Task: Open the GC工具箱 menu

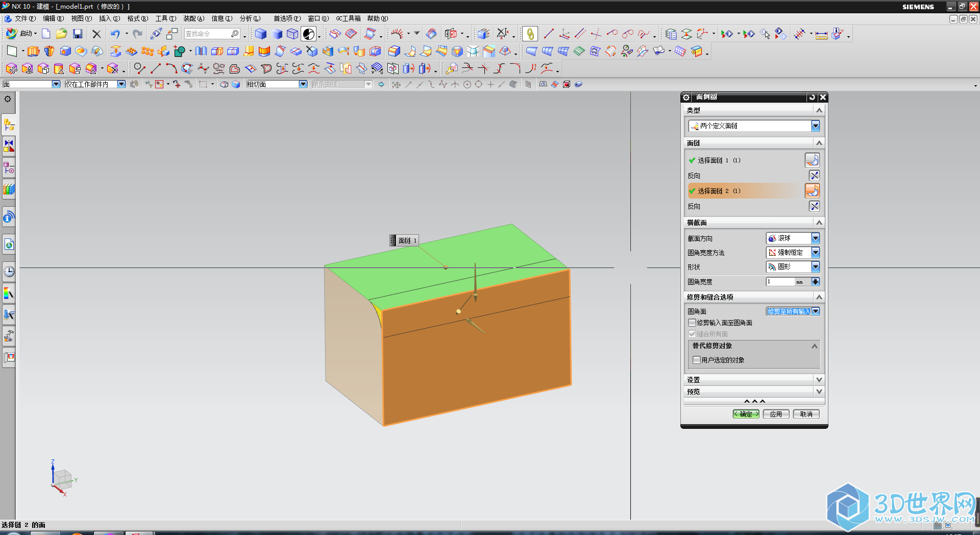Action: (x=348, y=18)
